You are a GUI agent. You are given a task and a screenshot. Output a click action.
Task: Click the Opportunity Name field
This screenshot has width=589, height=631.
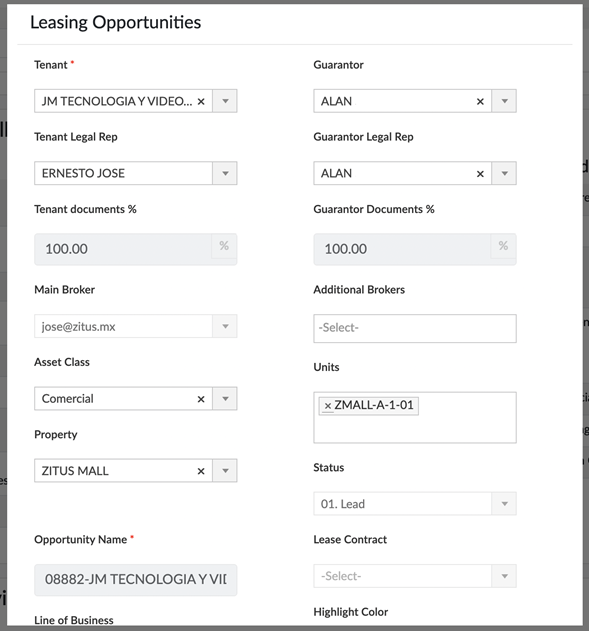[136, 580]
